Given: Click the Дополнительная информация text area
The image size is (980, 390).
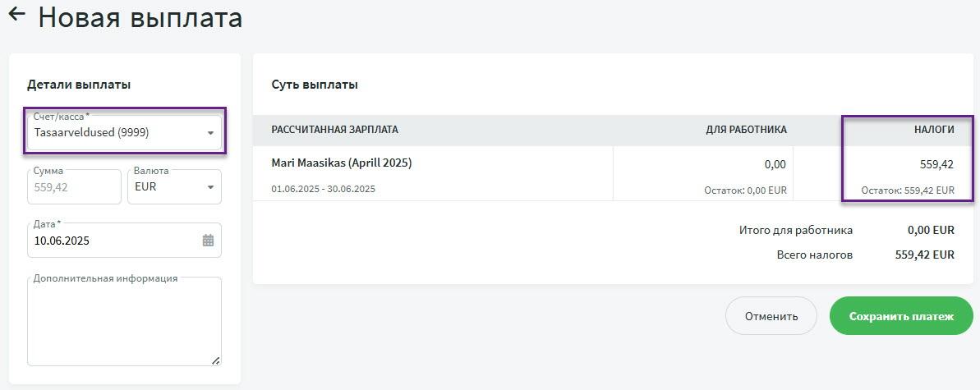Looking at the screenshot, I should tap(124, 321).
